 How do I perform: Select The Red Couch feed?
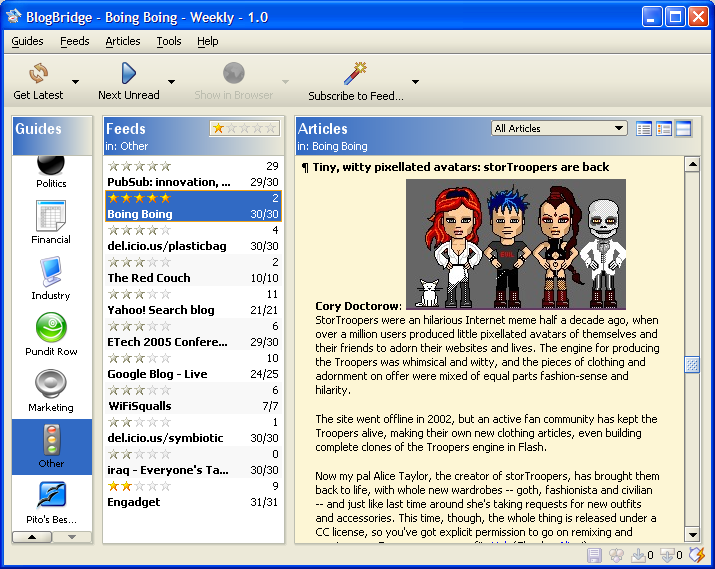click(193, 270)
